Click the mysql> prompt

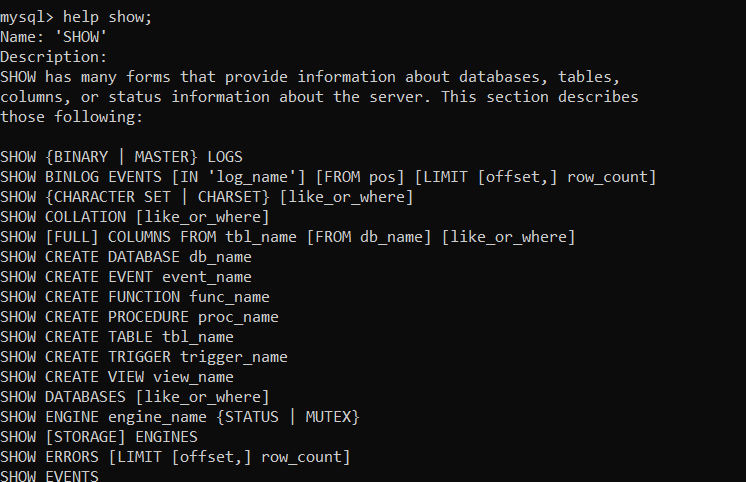(x=27, y=16)
